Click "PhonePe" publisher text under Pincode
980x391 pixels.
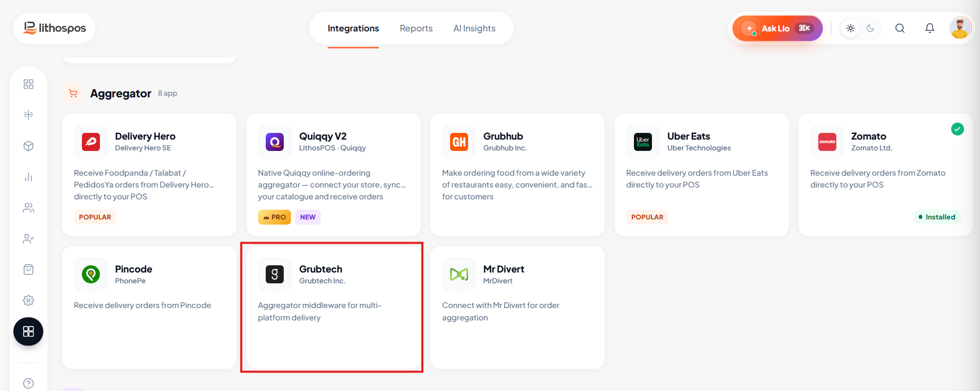pos(130,281)
